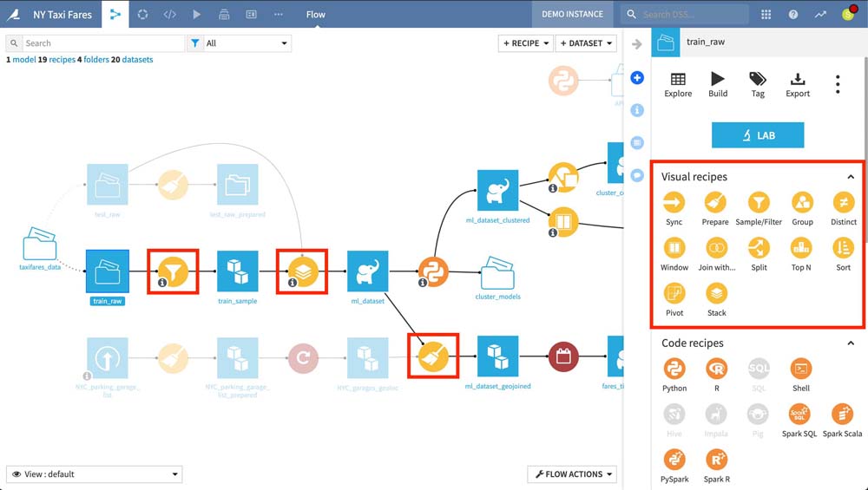Screen dimensions: 868x490
Task: Click the folders count link
Action: click(x=93, y=59)
